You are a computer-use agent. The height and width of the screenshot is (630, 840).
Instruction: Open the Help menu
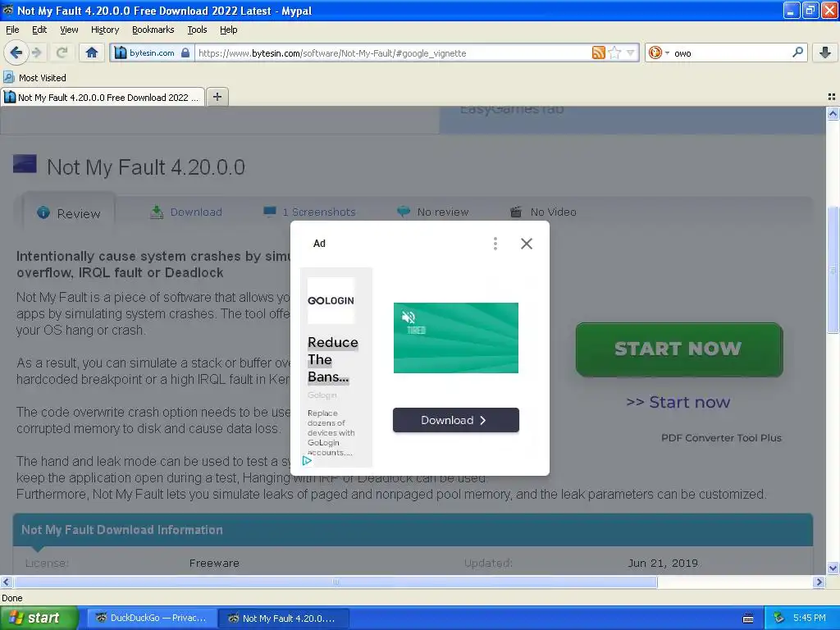(x=228, y=30)
